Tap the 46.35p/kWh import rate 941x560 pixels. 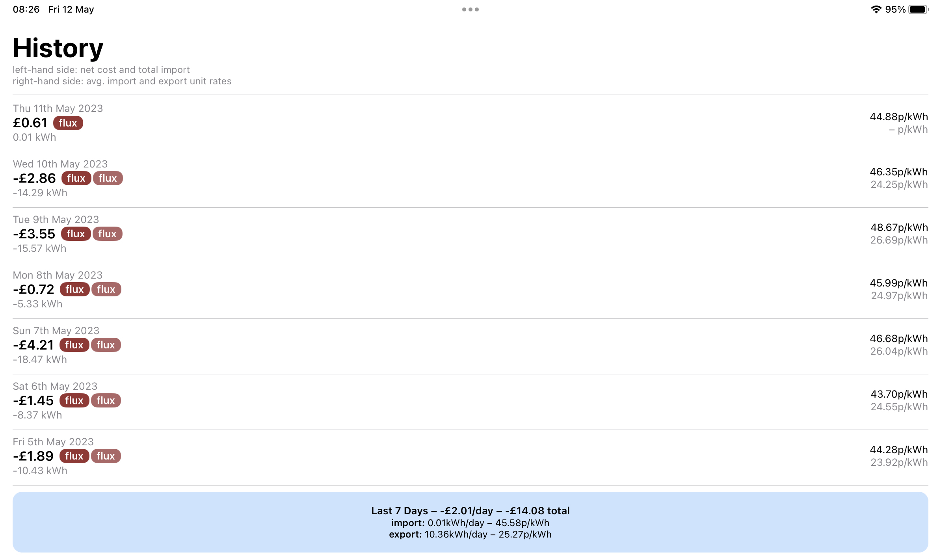[x=899, y=172]
